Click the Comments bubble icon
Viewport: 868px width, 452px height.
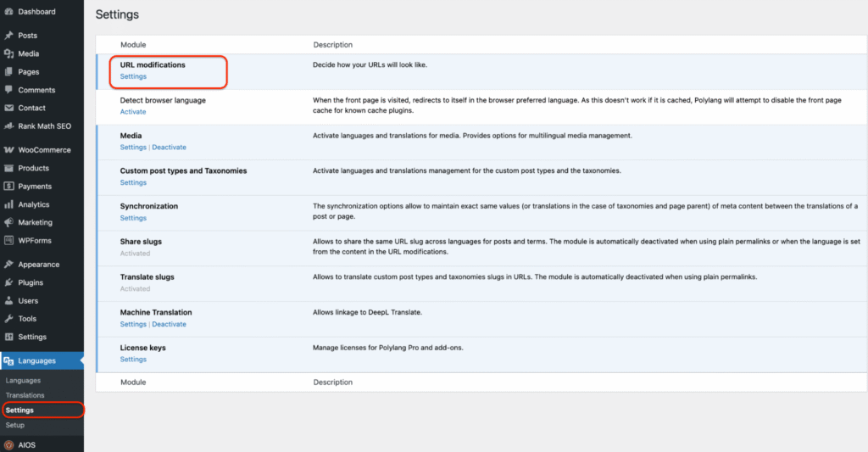coord(8,90)
